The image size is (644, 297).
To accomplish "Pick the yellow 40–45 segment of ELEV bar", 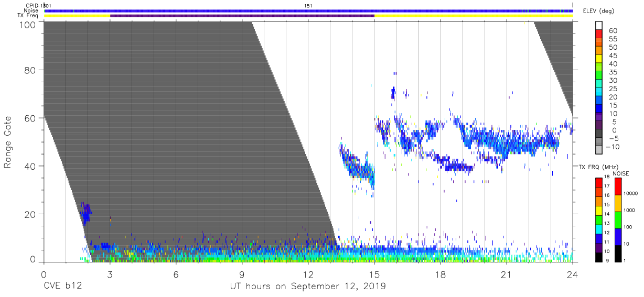I will (x=599, y=59).
